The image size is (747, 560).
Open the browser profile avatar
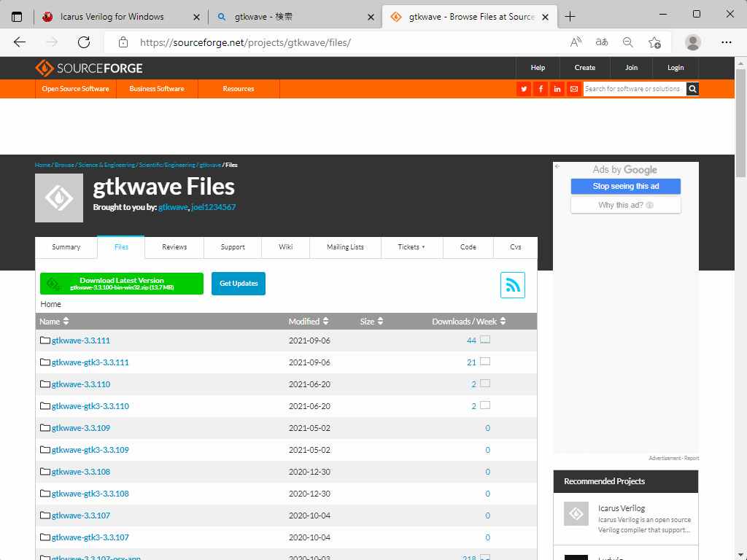click(693, 42)
